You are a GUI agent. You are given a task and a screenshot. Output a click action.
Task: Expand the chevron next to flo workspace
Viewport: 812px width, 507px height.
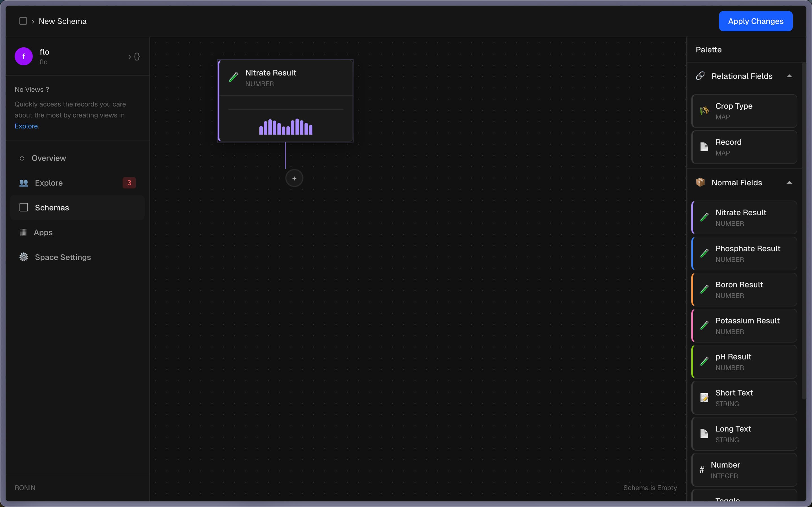tap(129, 57)
